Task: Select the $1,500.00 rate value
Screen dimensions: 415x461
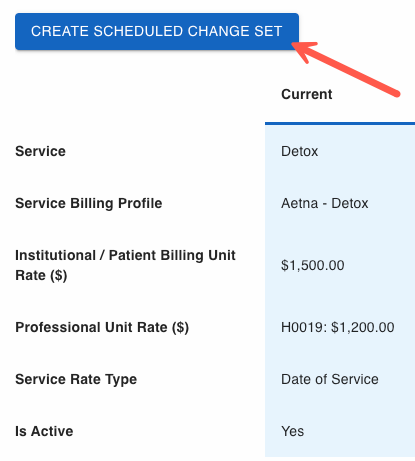Action: [x=313, y=265]
